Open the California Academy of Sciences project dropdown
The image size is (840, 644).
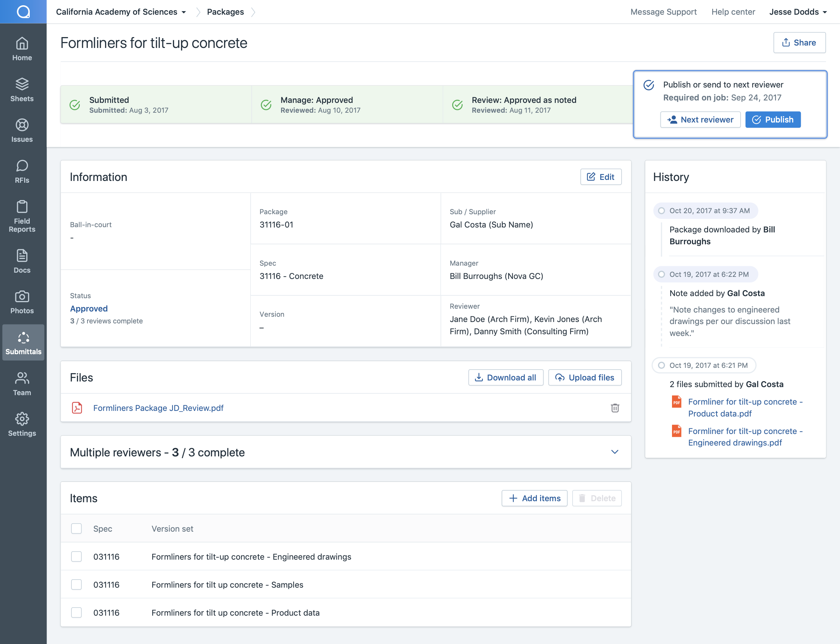pyautogui.click(x=121, y=12)
